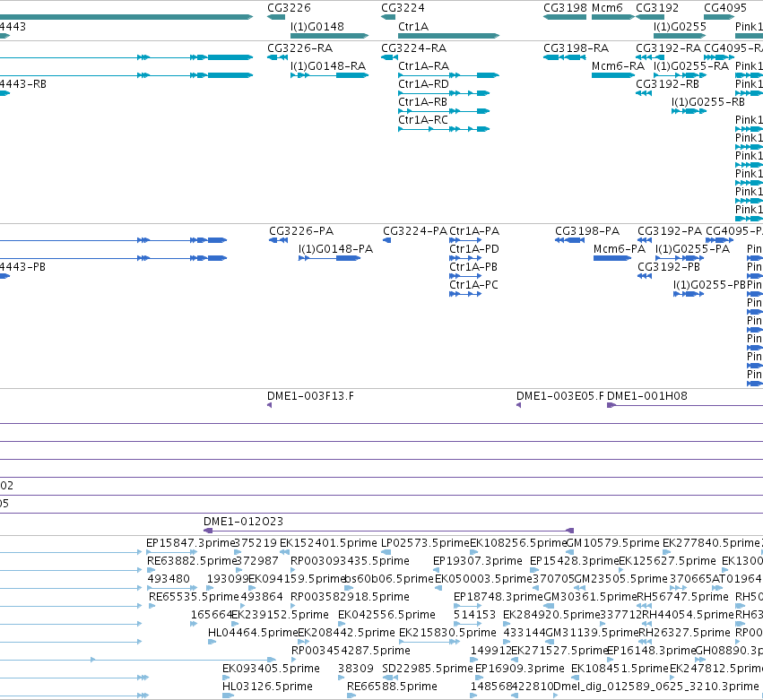Image resolution: width=763 pixels, height=700 pixels.
Task: Click the l(1)G0255 gene label
Action: tap(680, 26)
